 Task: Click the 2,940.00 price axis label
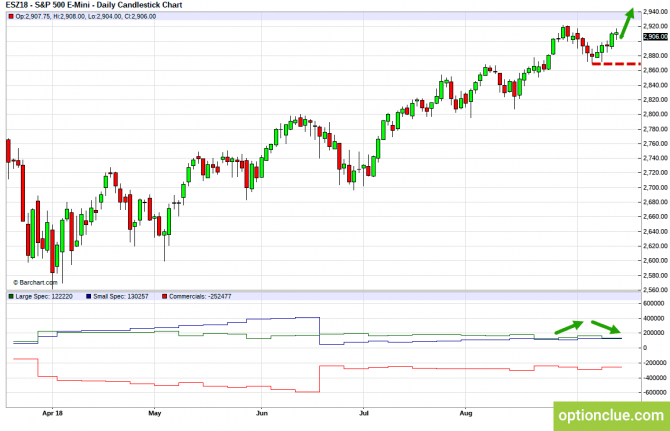(x=655, y=12)
